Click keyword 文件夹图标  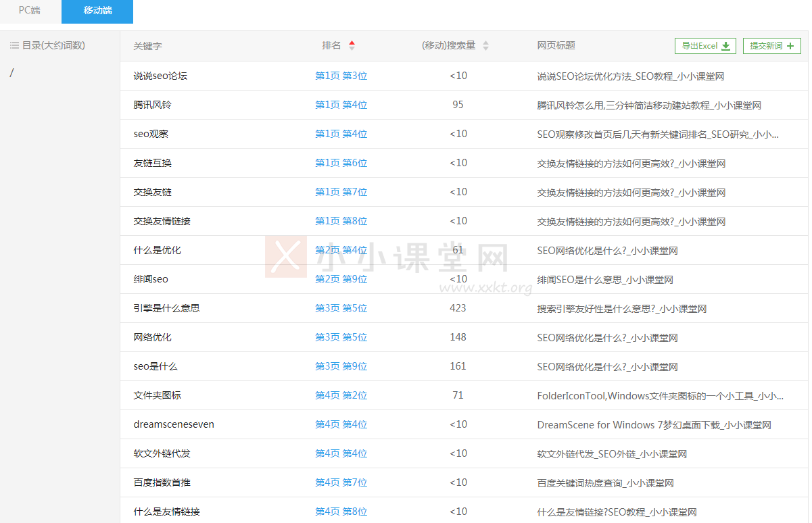157,396
